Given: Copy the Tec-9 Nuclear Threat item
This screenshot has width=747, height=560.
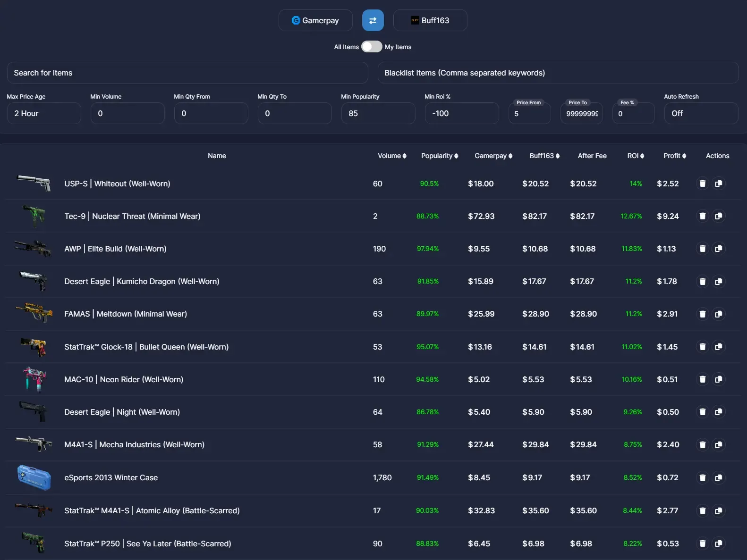Looking at the screenshot, I should (x=719, y=216).
